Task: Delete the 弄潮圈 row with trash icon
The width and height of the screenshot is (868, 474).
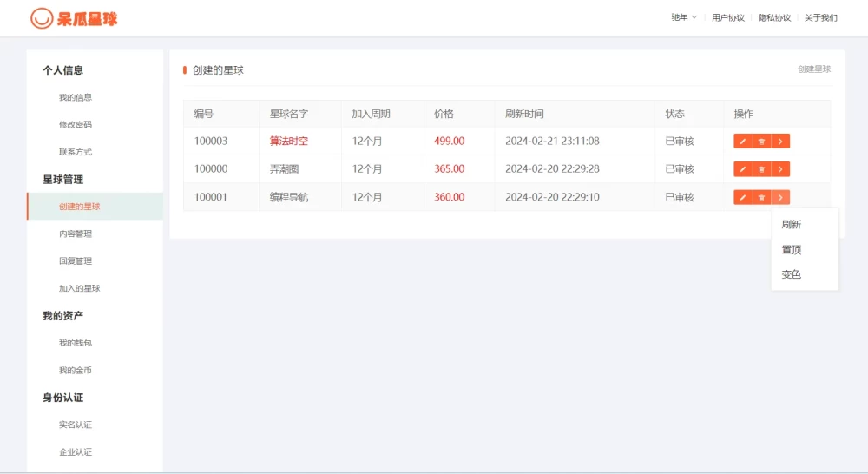Action: [761, 169]
